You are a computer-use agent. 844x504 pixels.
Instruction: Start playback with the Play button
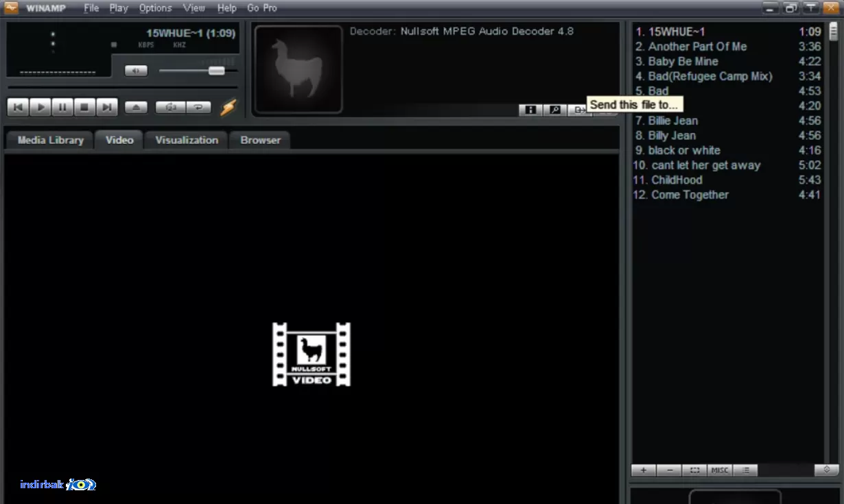[40, 107]
